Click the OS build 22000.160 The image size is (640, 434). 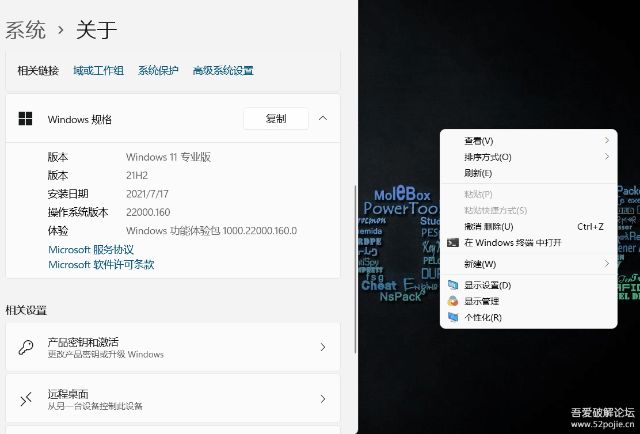point(148,212)
